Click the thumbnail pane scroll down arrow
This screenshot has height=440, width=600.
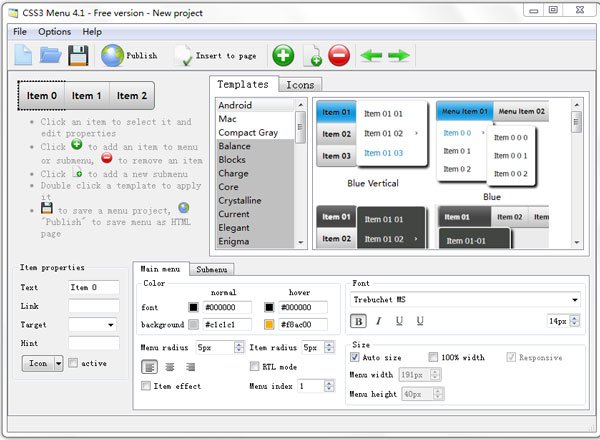pos(577,243)
